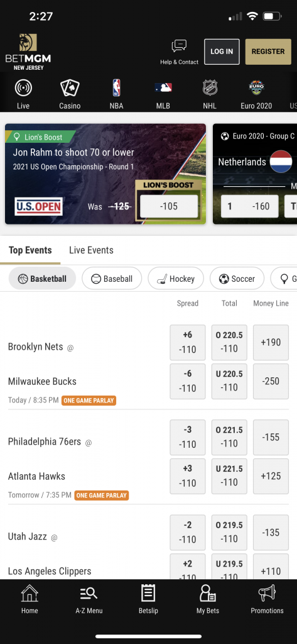Select the Top Events tab
The image size is (297, 644).
click(30, 250)
